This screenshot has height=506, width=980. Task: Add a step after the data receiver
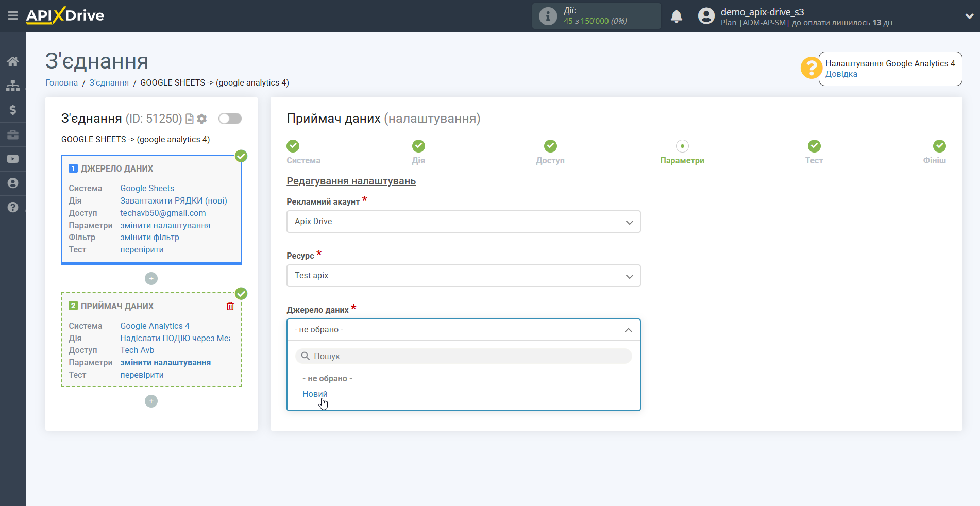[151, 401]
